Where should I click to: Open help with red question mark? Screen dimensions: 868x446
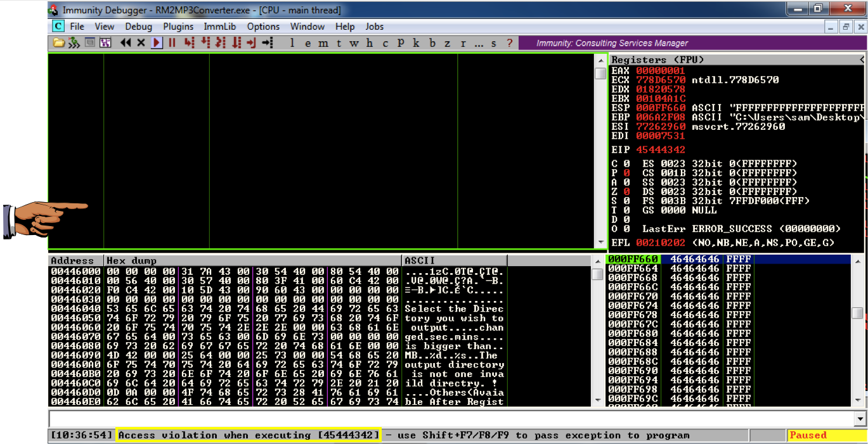[509, 43]
